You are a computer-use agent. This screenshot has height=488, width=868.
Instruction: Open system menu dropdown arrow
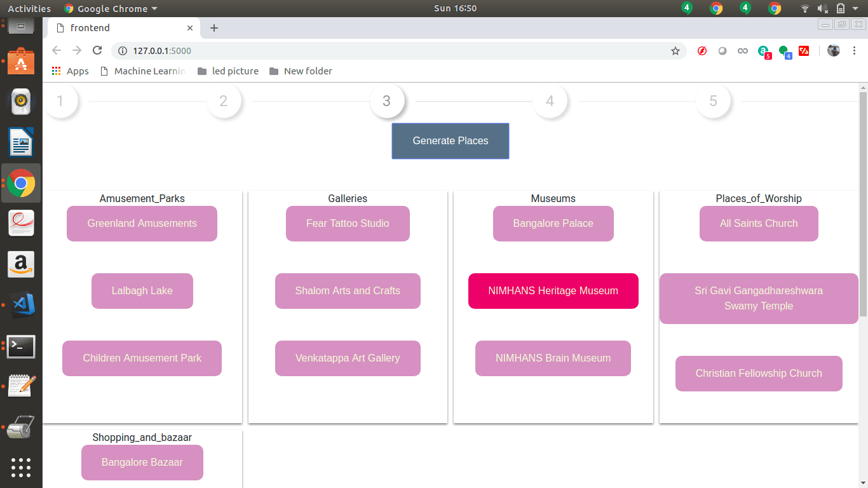point(856,8)
